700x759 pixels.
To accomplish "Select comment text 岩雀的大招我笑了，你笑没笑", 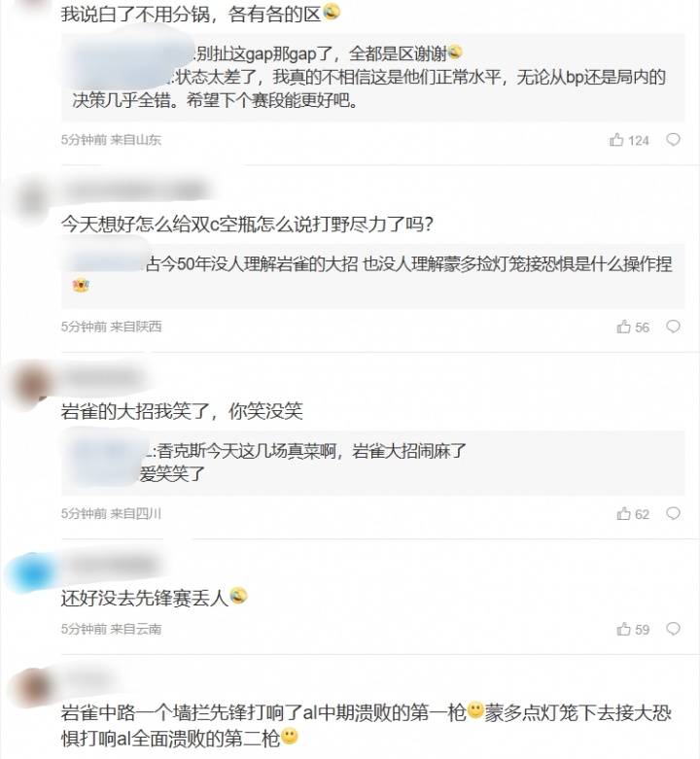I will tap(182, 411).
